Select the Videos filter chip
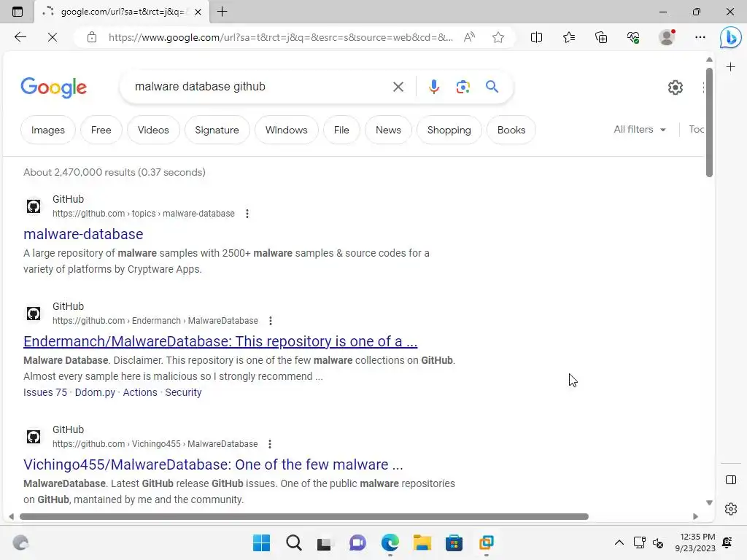 153,130
